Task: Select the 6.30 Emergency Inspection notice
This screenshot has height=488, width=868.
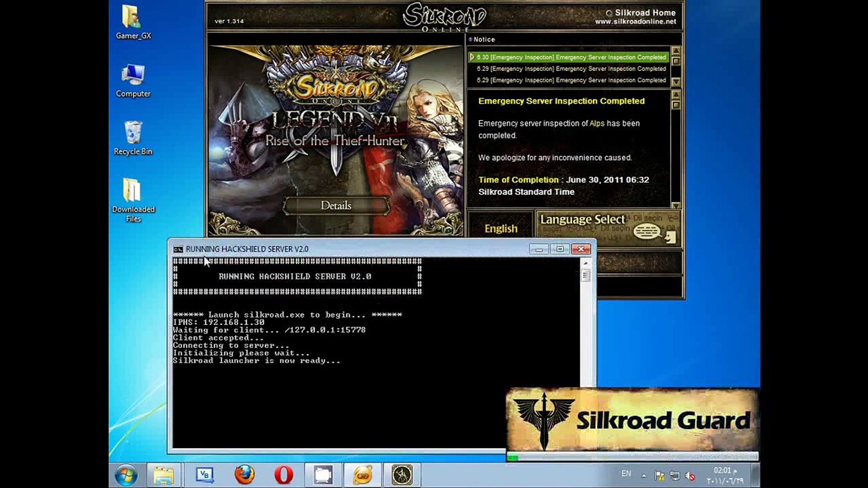Action: pyautogui.click(x=569, y=57)
